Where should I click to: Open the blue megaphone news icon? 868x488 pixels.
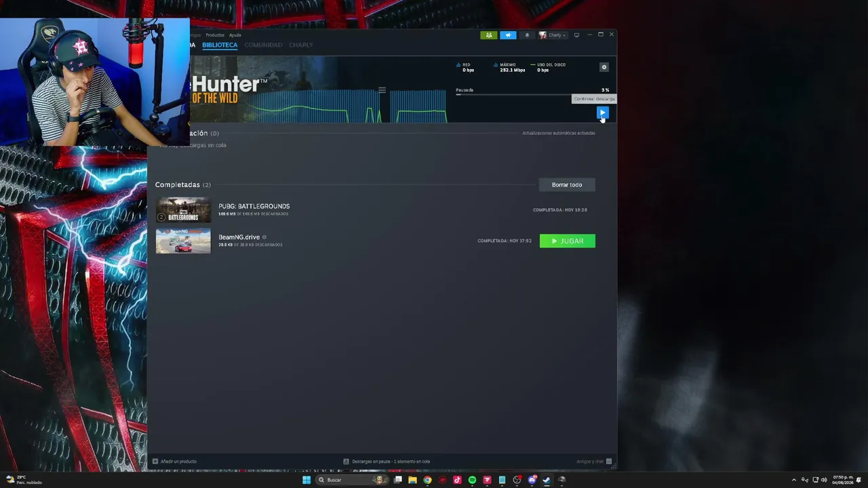(508, 35)
